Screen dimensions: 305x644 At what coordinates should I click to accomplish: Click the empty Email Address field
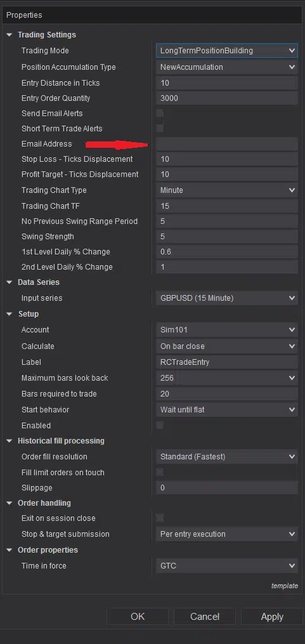(226, 144)
